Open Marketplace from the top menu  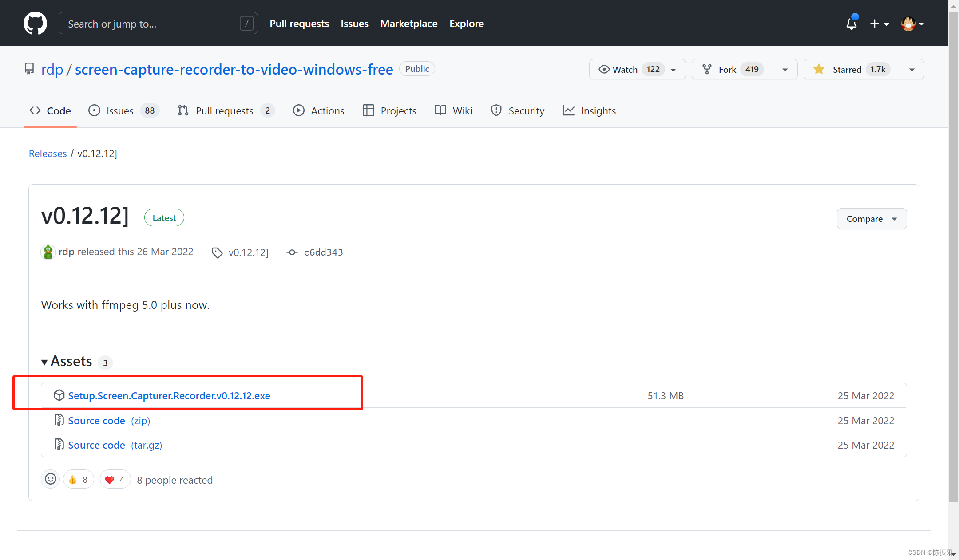click(x=408, y=23)
